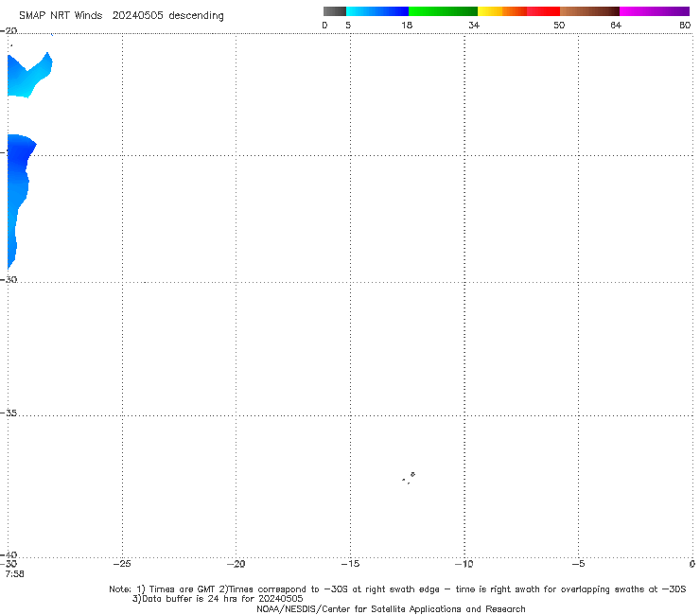This screenshot has width=700, height=615.
Task: Click the green 18-34 colorbar segment
Action: pos(443,11)
